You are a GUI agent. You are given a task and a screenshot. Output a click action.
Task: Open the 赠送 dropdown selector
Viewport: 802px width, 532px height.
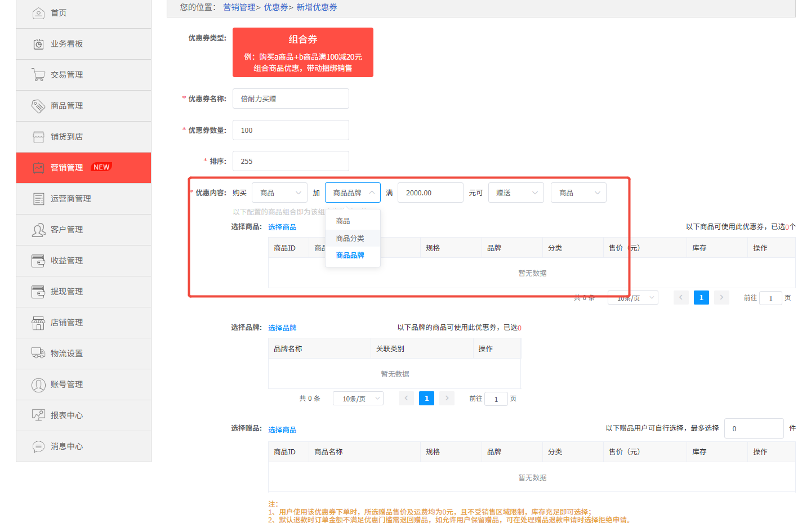[515, 192]
